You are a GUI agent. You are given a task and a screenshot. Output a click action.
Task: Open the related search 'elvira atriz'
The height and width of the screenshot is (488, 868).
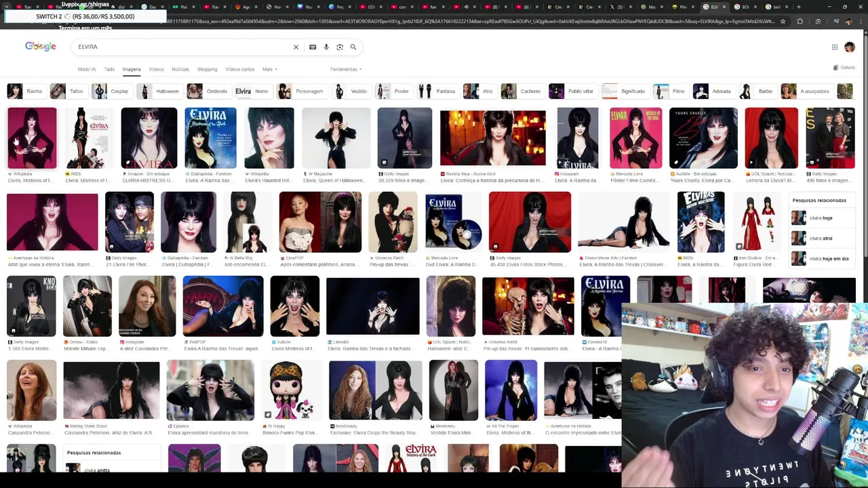pos(823,239)
